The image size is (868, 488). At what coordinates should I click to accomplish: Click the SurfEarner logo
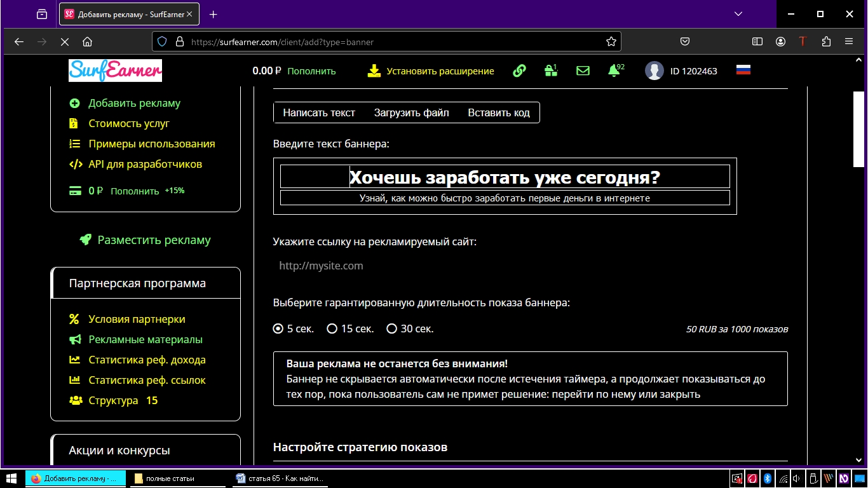115,71
